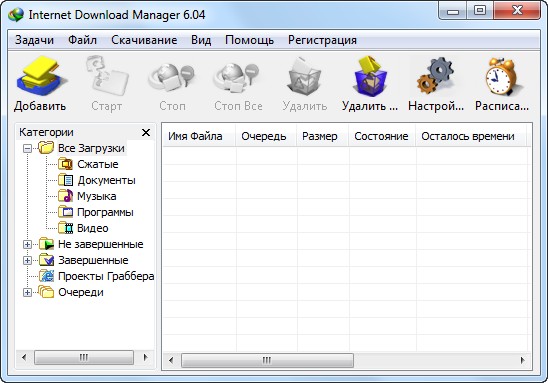
Task: Select Музыка category label
Action: click(x=96, y=196)
